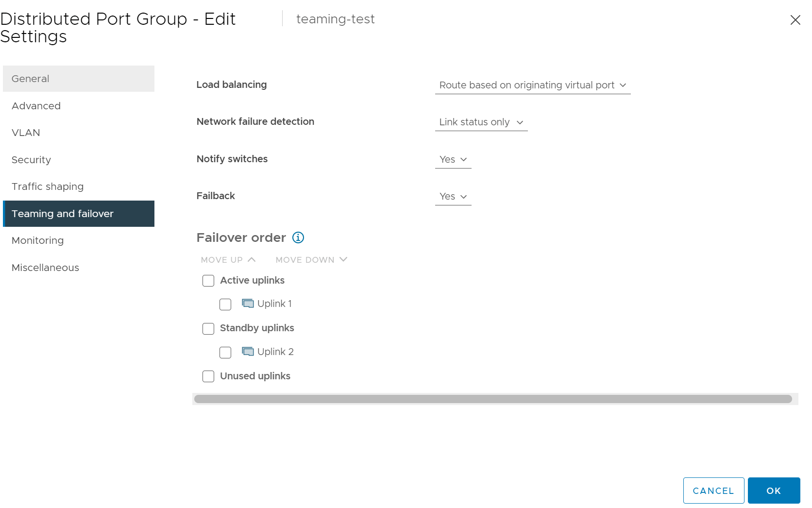This screenshot has height=508, width=812.
Task: Check the Active uplinks checkbox
Action: pos(208,281)
